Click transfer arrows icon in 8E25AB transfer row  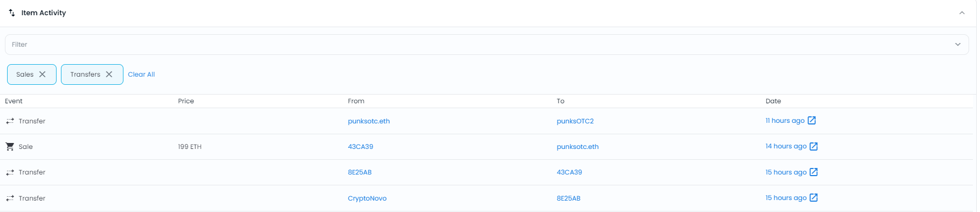click(10, 172)
